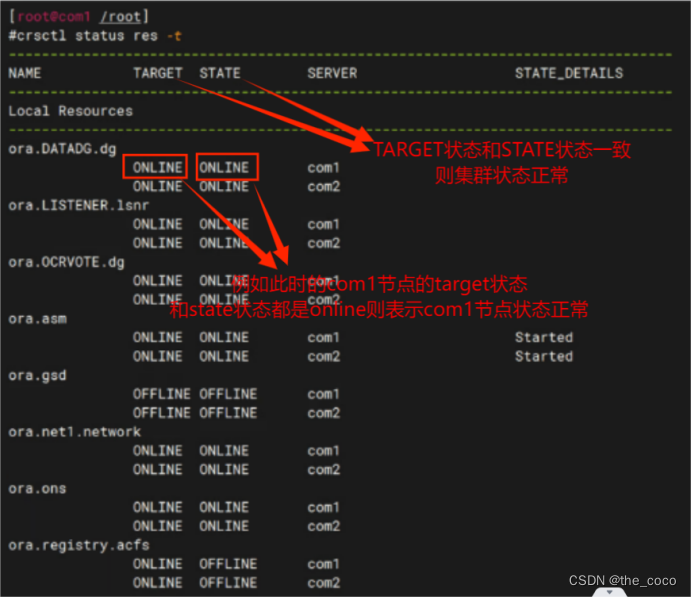Select the ora.asm resource name
Image resolution: width=692 pixels, height=597 pixels.
click(x=38, y=319)
